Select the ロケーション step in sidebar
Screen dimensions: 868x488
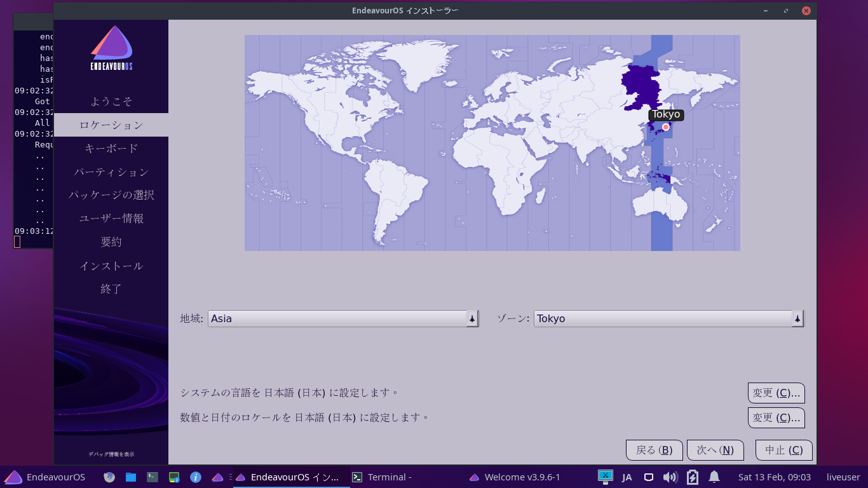pos(111,125)
